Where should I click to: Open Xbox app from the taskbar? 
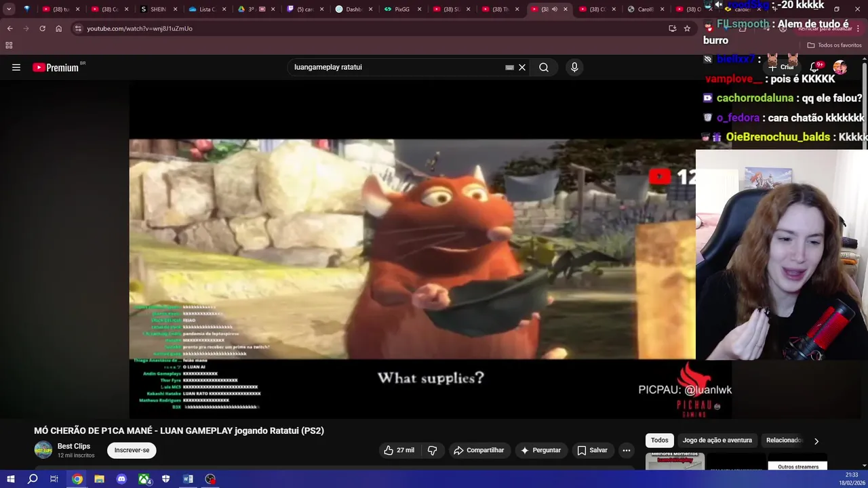click(x=144, y=479)
